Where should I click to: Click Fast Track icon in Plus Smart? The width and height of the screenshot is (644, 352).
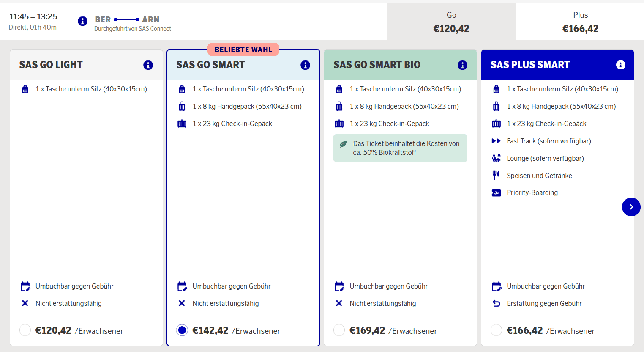[496, 141]
